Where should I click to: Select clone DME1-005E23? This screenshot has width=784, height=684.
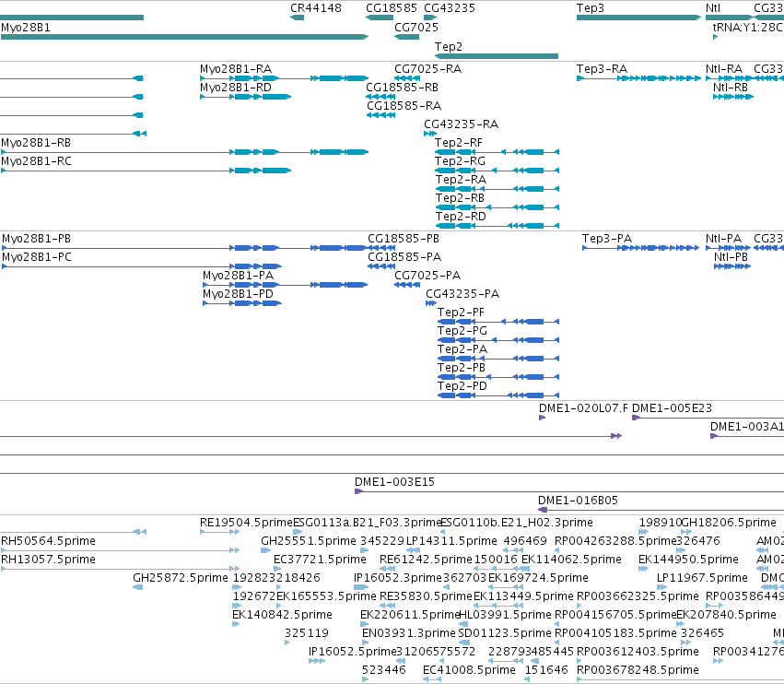click(x=708, y=418)
